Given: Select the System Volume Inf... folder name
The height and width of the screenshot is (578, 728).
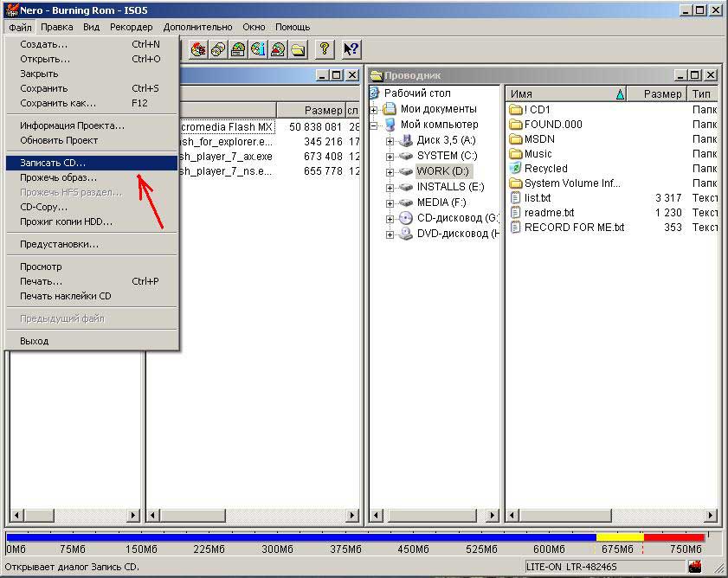Looking at the screenshot, I should point(572,183).
